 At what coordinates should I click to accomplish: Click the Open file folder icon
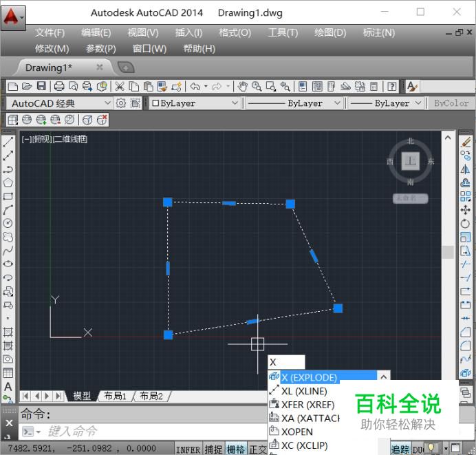tap(27, 87)
